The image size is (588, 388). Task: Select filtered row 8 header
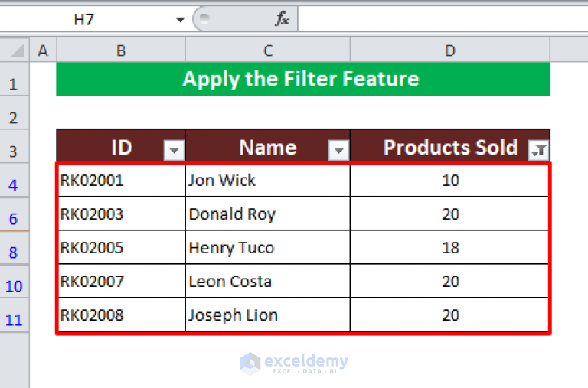coord(15,248)
